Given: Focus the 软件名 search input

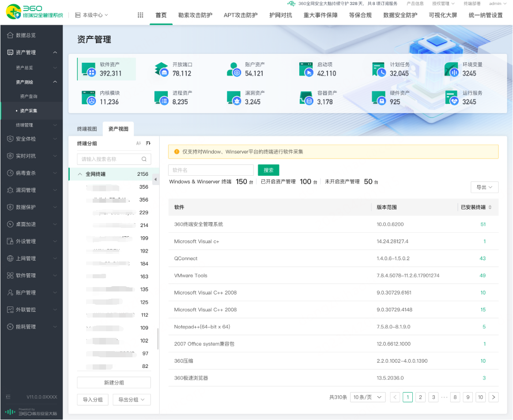Looking at the screenshot, I should 211,170.
